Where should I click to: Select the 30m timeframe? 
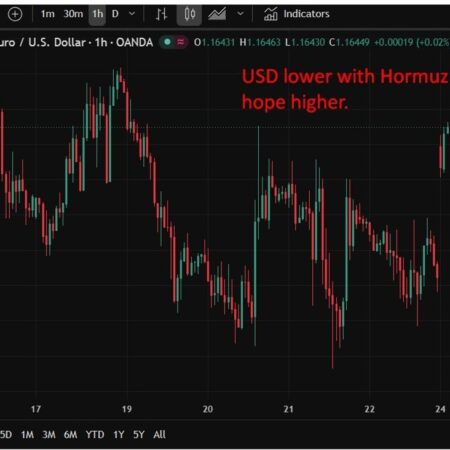[x=73, y=14]
